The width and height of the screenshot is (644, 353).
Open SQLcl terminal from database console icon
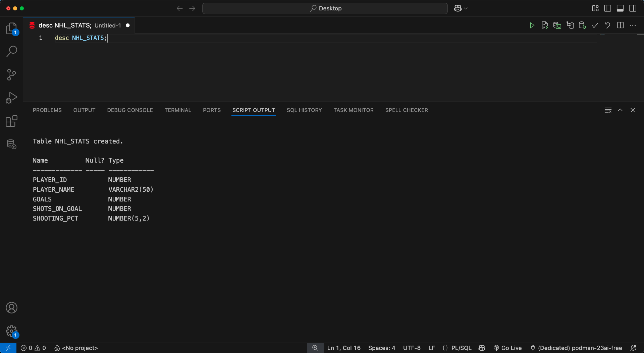tap(557, 25)
